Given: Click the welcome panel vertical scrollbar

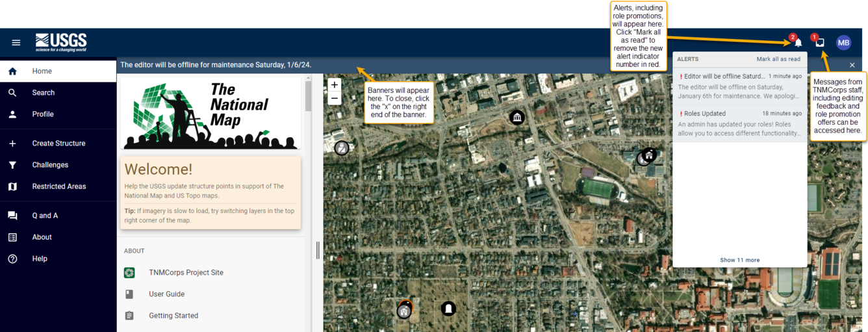Looking at the screenshot, I should 309,96.
